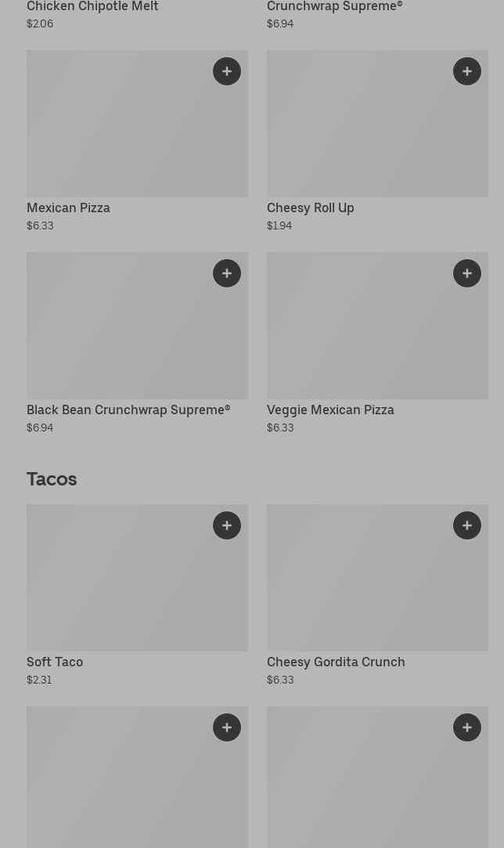Click the Veggie Mexican Pizza name

[330, 410]
